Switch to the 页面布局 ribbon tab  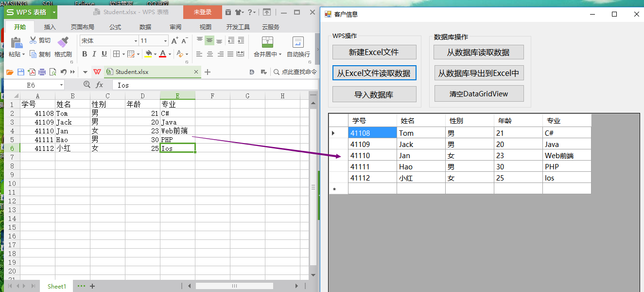pyautogui.click(x=83, y=27)
